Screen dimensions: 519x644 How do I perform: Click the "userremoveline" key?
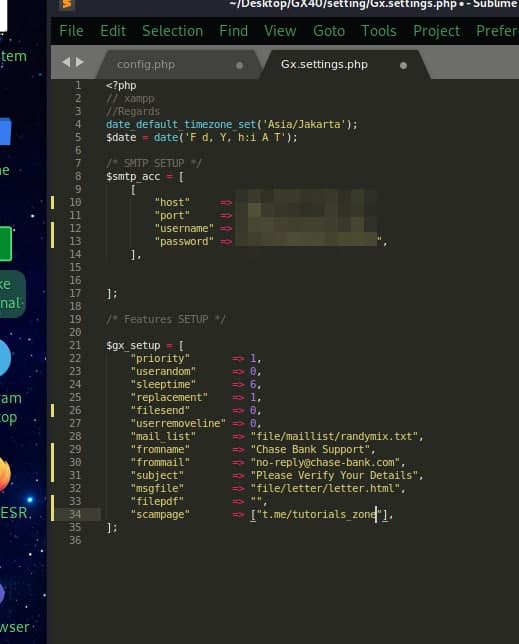(178, 423)
